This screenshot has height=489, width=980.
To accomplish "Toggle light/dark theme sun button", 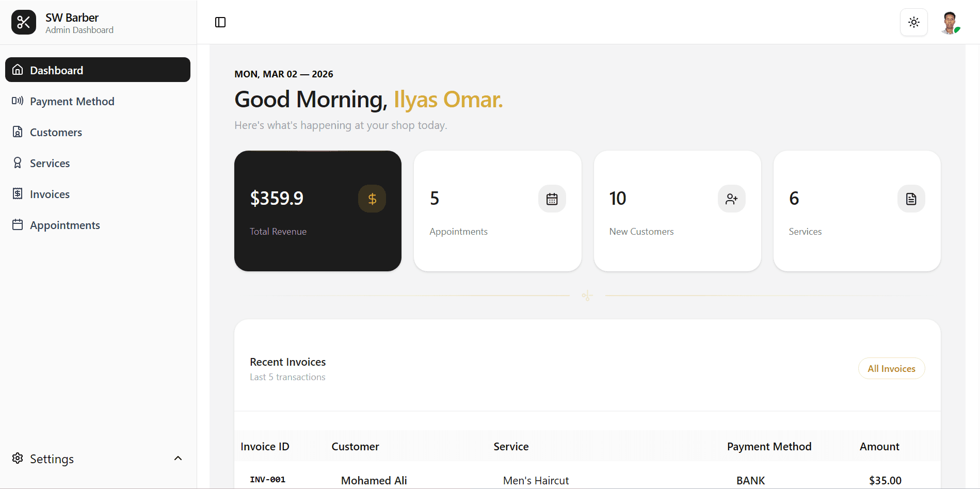I will click(914, 22).
